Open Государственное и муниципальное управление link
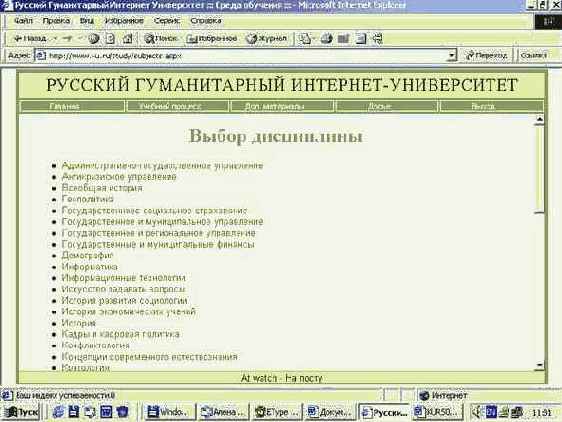This screenshot has height=422, width=562. [x=162, y=222]
